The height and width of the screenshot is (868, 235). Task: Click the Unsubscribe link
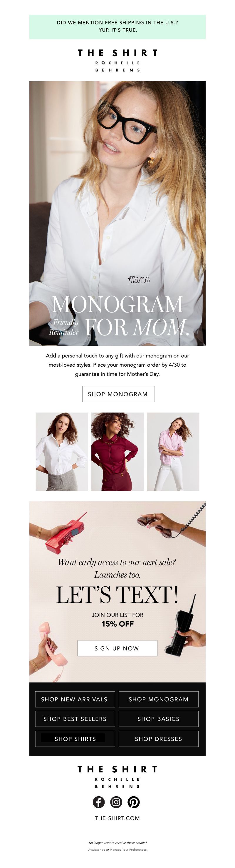[x=96, y=850]
